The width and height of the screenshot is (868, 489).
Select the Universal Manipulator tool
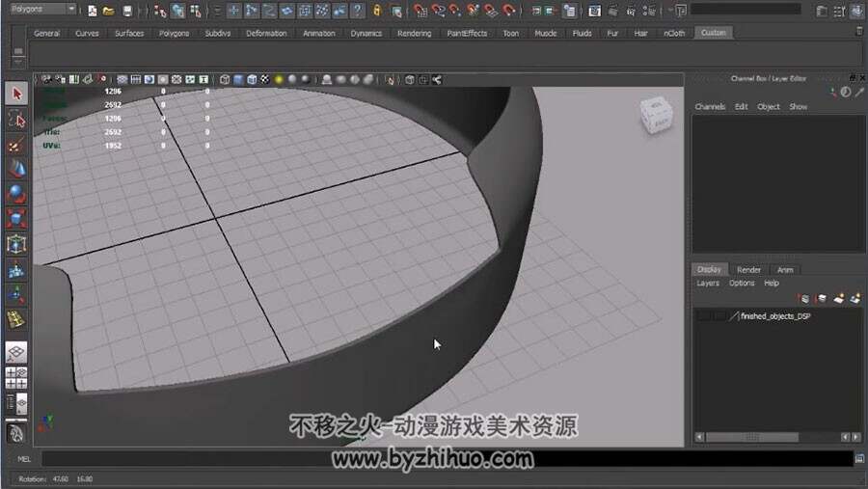(x=16, y=244)
